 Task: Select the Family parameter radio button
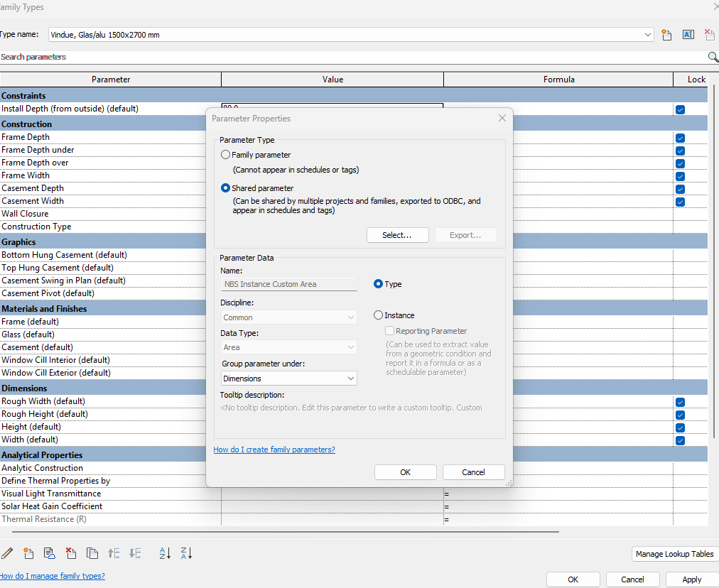226,155
